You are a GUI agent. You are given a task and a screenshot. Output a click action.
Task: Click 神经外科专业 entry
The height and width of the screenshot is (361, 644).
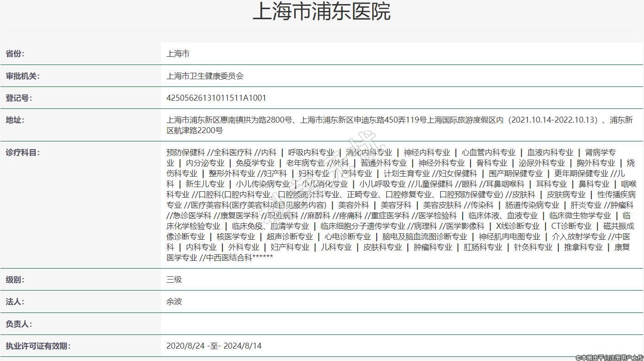(x=441, y=163)
